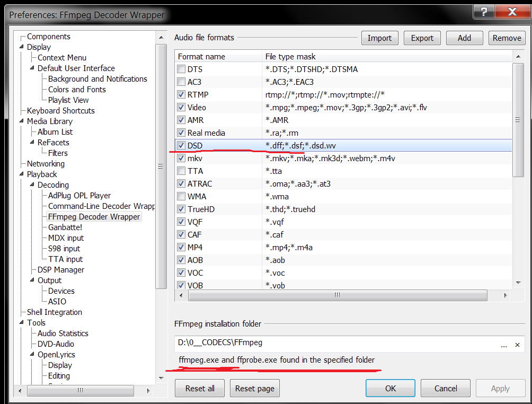This screenshot has width=532, height=404.
Task: Collapse the Default User Interface tree node
Action: point(31,68)
